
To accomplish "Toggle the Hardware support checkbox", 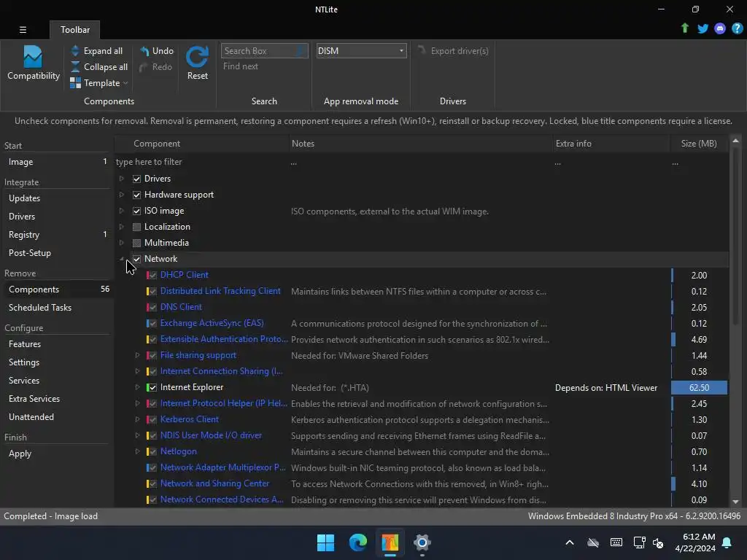I will 136,195.
